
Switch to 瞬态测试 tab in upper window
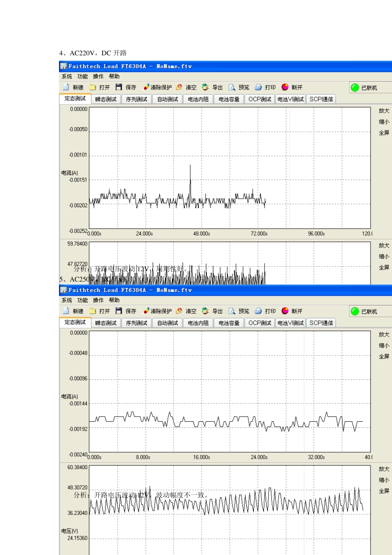click(x=106, y=99)
